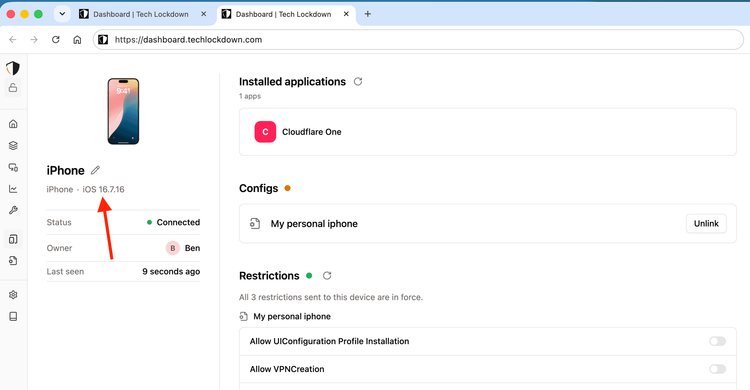Screen dimensions: 750x390
Task: Open the devices sidebar icon
Action: (x=13, y=239)
